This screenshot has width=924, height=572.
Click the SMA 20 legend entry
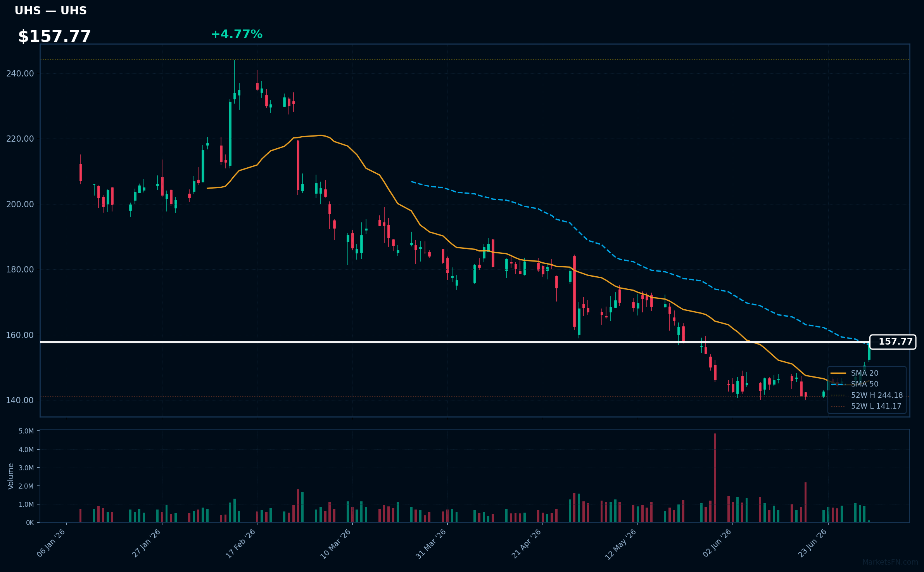(855, 373)
